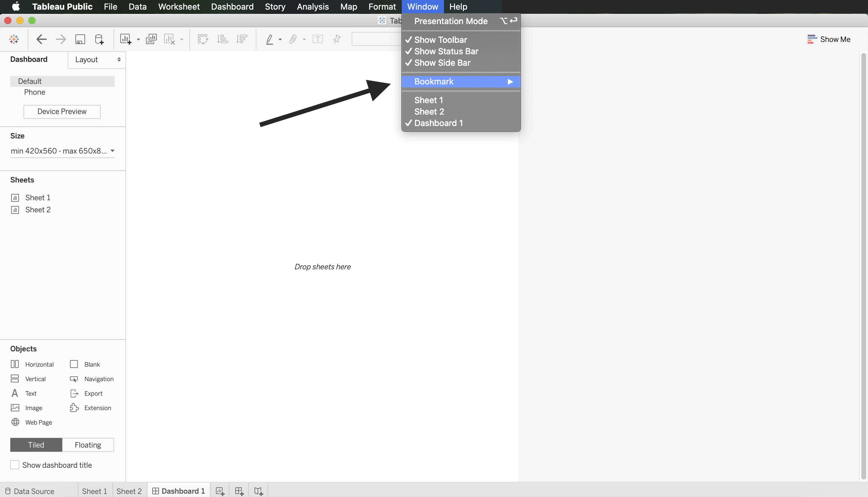Open the dashboard Size dropdown
The height and width of the screenshot is (497, 868).
62,151
